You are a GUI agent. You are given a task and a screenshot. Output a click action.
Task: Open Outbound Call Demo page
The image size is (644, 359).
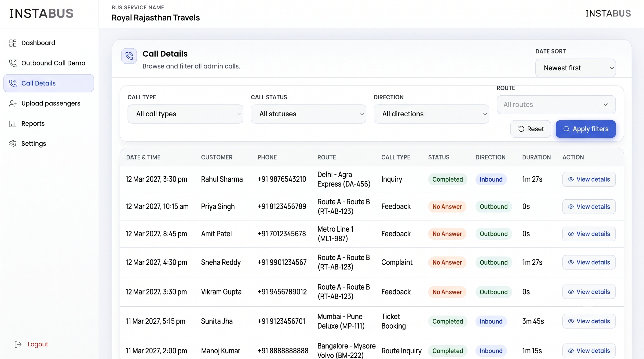48,63
